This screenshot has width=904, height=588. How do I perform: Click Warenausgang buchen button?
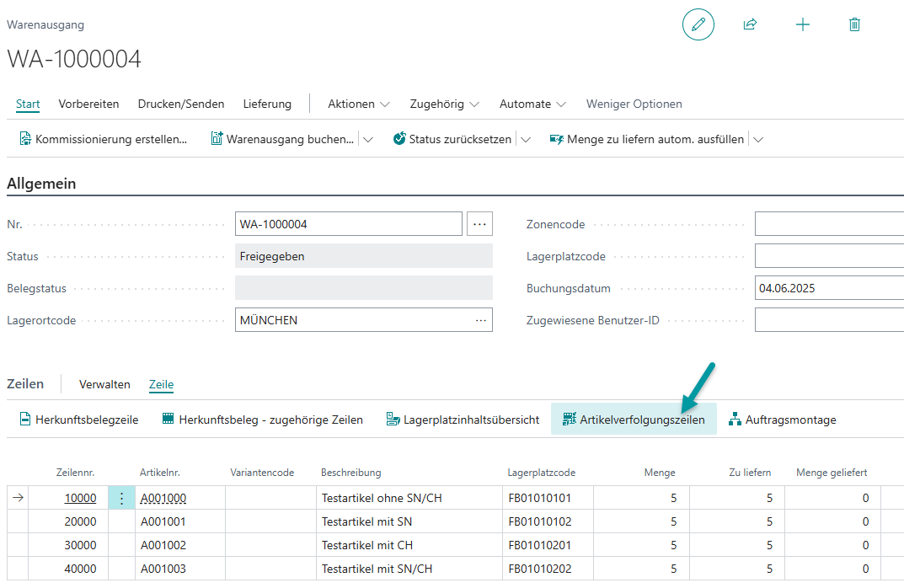point(282,139)
